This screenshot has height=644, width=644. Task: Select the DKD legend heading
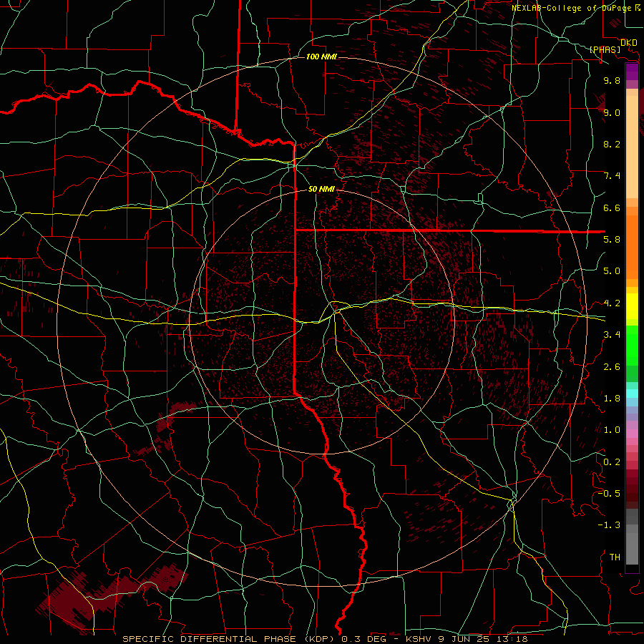click(x=628, y=43)
